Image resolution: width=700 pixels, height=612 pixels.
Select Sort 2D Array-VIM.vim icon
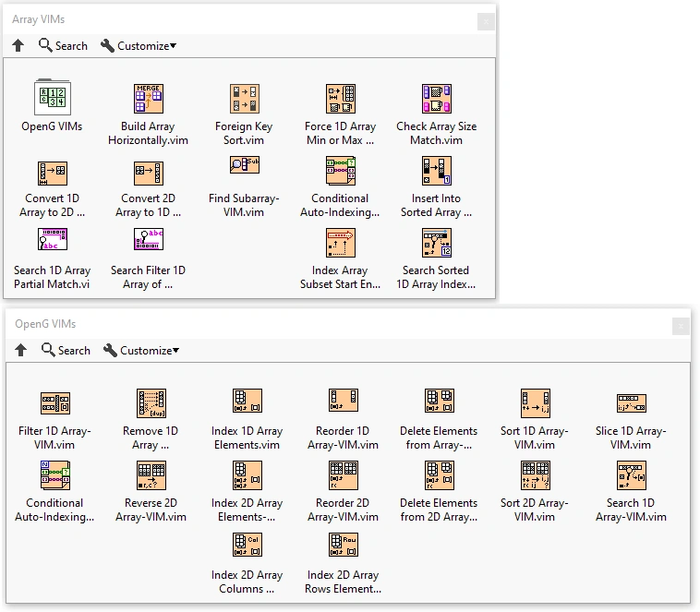(536, 475)
